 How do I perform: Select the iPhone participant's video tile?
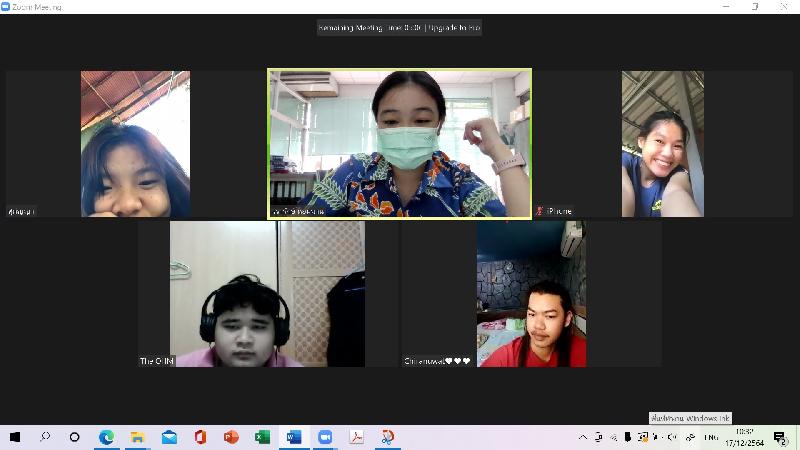pyautogui.click(x=662, y=143)
